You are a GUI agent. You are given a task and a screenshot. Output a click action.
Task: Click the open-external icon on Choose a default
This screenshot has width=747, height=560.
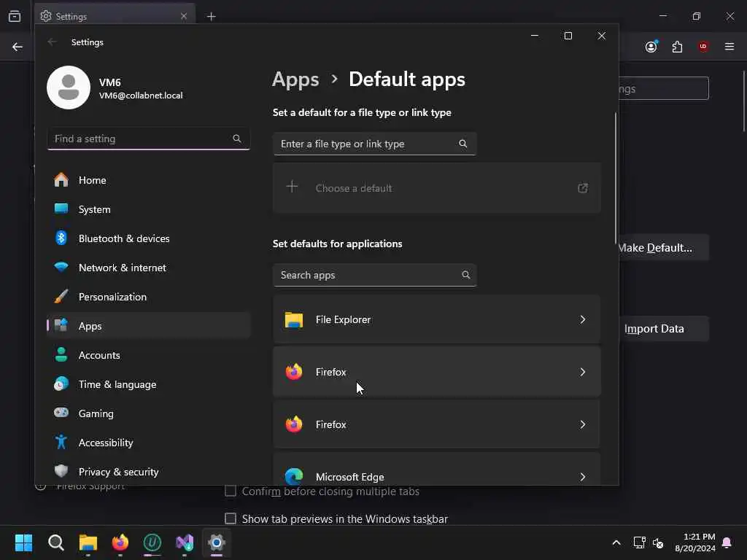point(583,188)
